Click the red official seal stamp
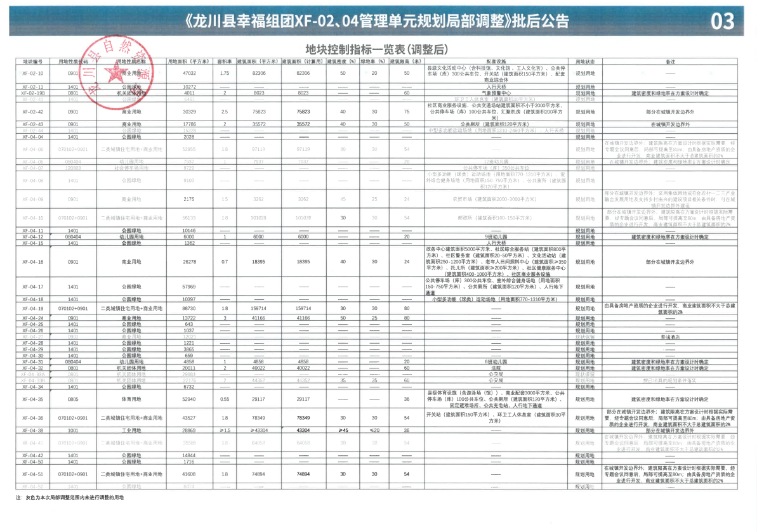The height and width of the screenshot is (532, 757). [x=116, y=72]
